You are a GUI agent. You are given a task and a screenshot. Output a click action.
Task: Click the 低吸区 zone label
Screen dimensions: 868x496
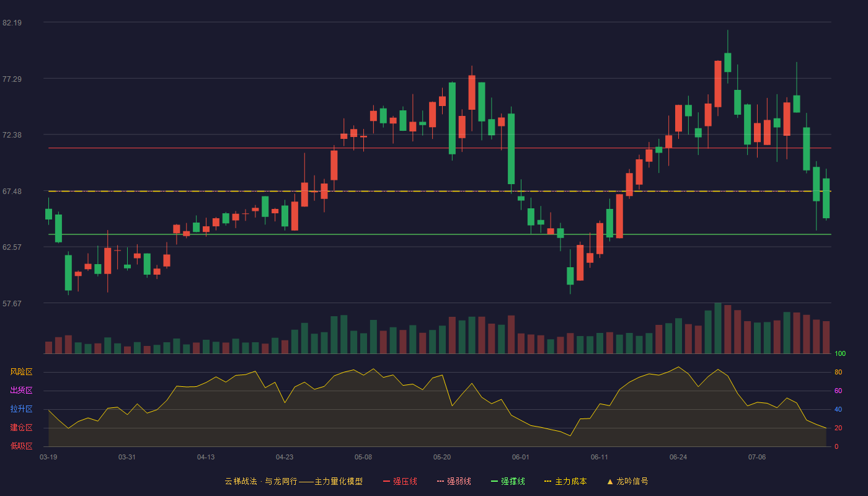click(21, 446)
